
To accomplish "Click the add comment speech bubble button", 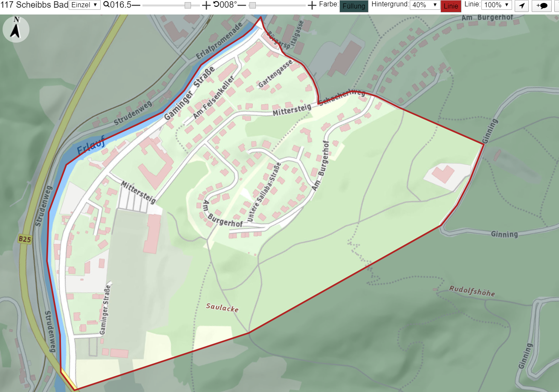I will pos(542,6).
